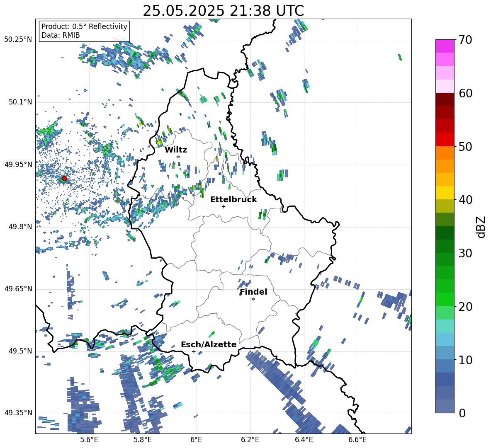Click longitude label '6.4°E'

click(304, 440)
